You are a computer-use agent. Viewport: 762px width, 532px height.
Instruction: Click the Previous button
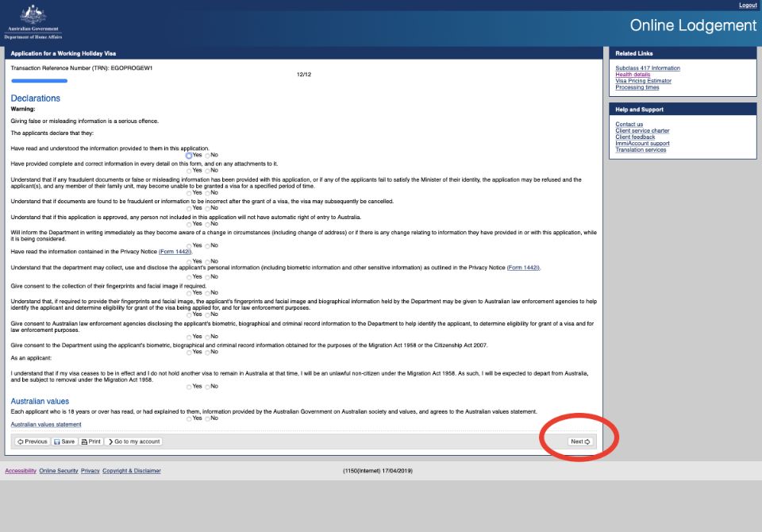32,441
